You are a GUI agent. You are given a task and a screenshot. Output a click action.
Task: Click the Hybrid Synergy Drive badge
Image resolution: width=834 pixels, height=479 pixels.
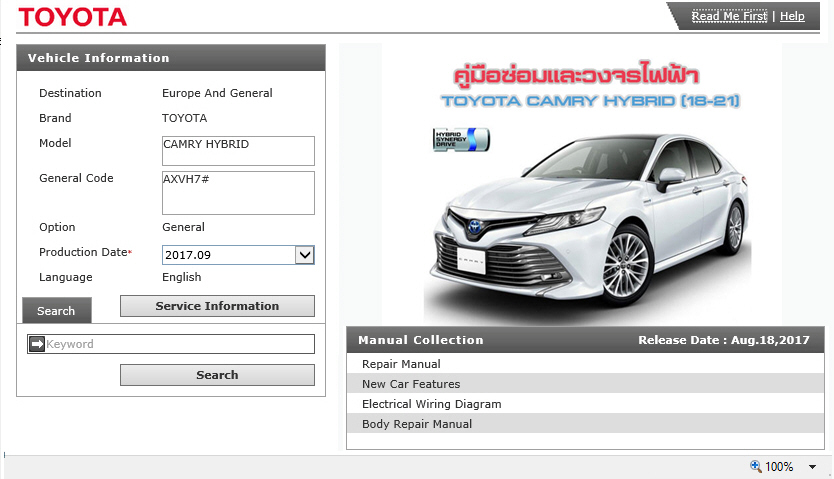[x=461, y=139]
